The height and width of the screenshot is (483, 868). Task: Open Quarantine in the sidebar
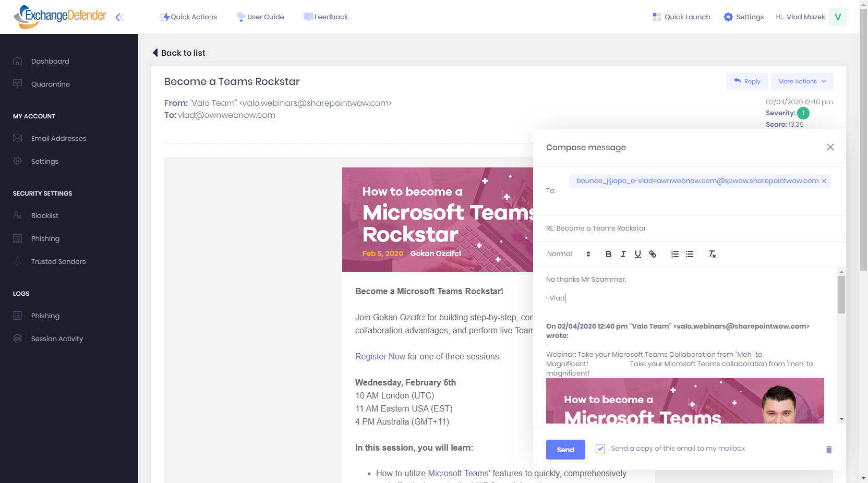[50, 84]
